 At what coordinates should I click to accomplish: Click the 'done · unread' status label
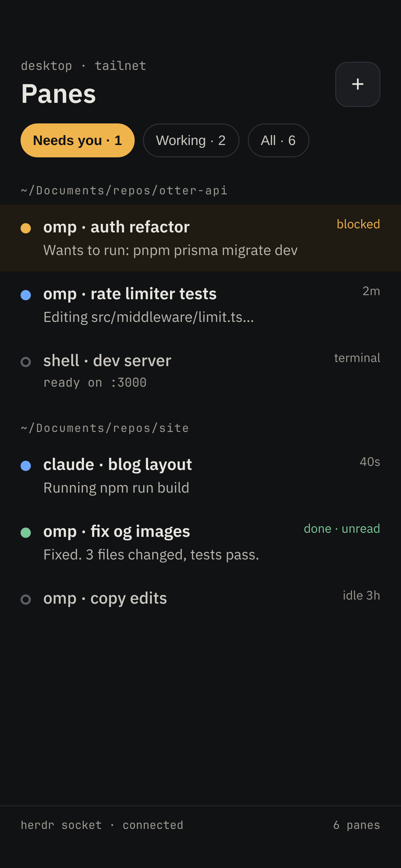pos(342,529)
